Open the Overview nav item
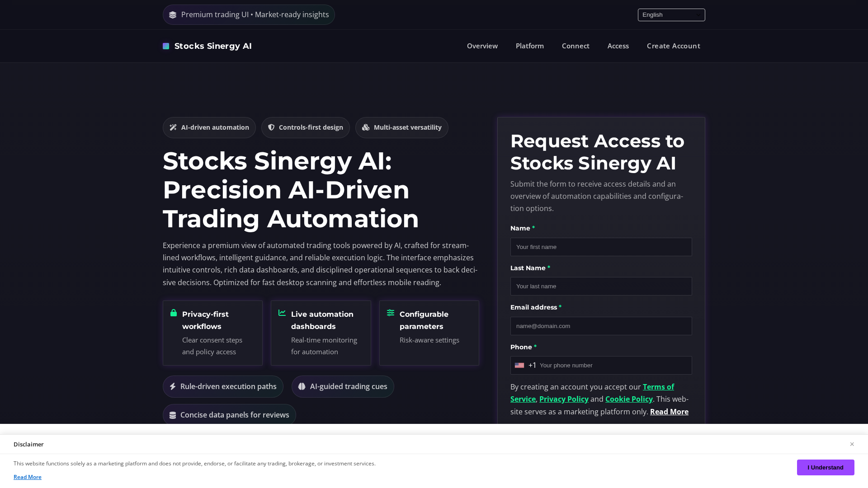The image size is (868, 488). [x=482, y=46]
